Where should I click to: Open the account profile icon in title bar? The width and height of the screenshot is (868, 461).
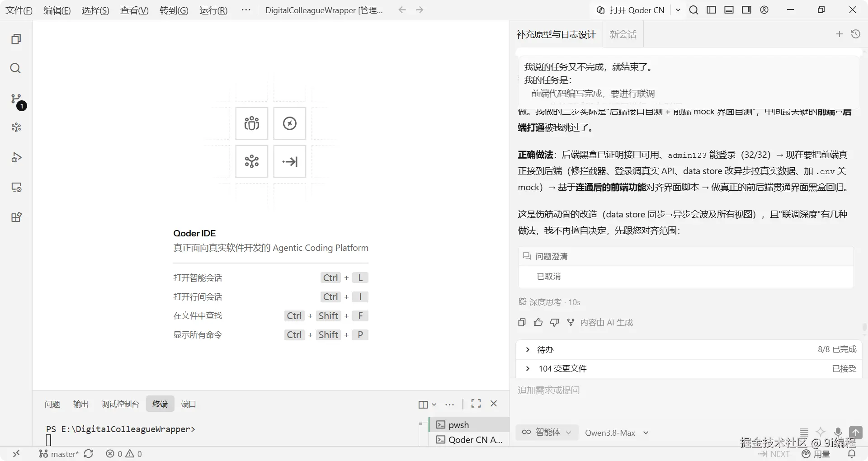point(764,10)
